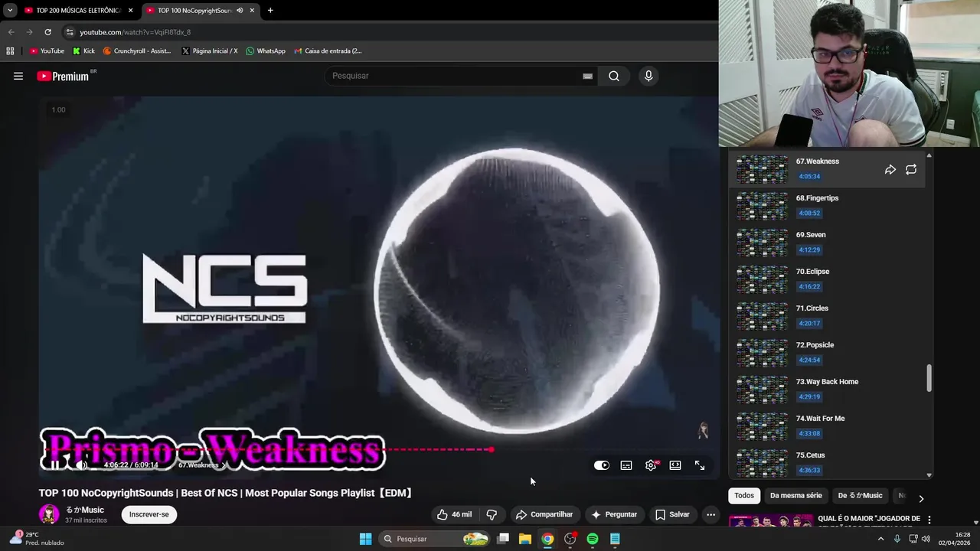
Task: Jump to 70.Eclipse chapter
Action: point(827,279)
